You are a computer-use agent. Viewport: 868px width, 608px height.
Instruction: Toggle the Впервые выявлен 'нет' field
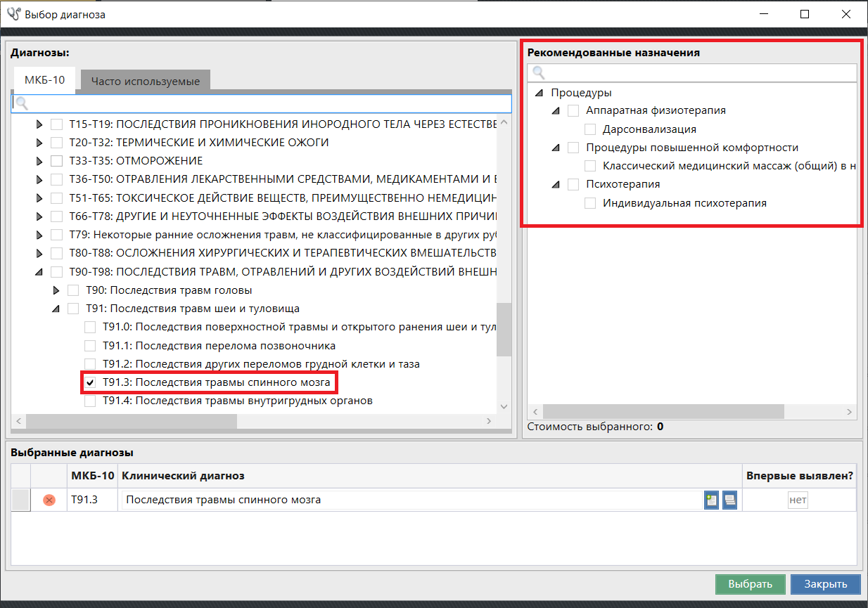click(x=797, y=500)
